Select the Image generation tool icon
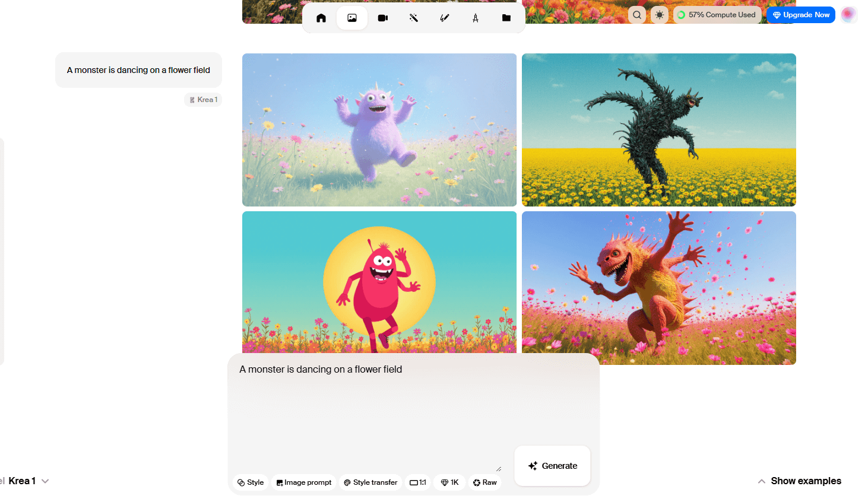Screen dimensions: 868x502 (x=352, y=18)
